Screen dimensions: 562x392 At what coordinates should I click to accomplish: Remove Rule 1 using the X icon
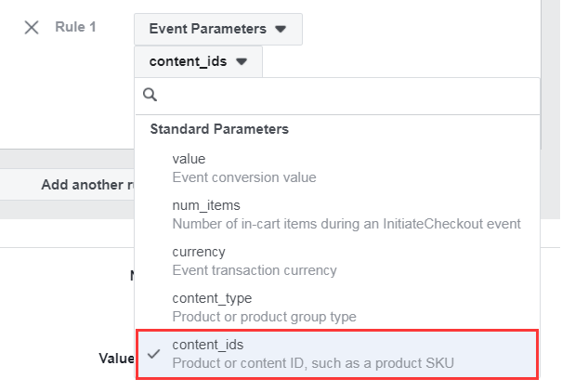point(32,28)
